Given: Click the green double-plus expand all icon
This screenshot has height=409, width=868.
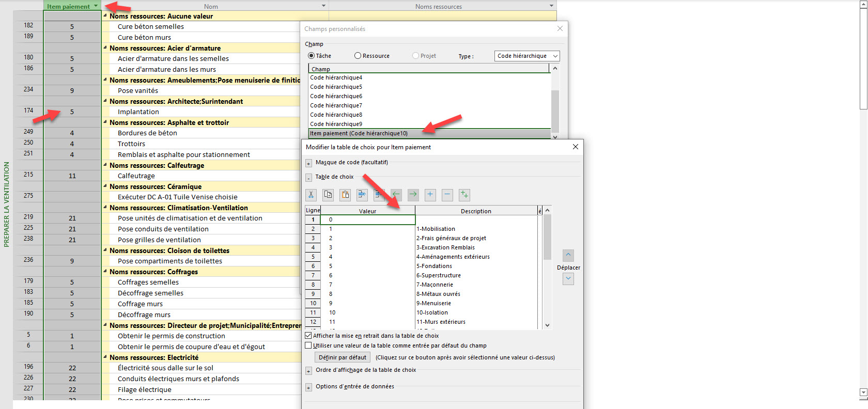Looking at the screenshot, I should point(464,195).
